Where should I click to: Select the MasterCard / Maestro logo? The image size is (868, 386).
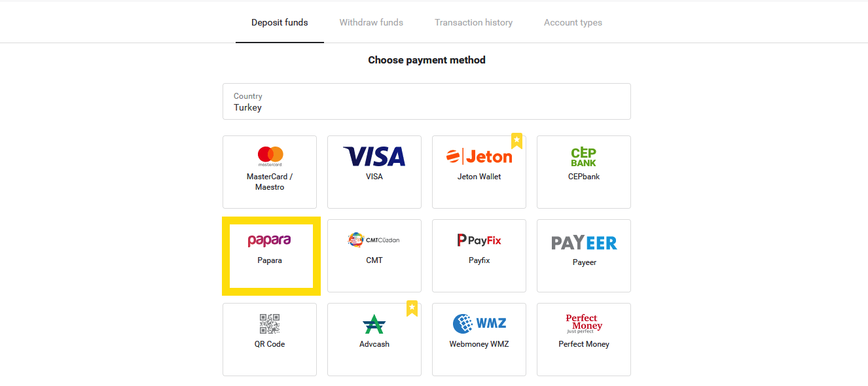pyautogui.click(x=270, y=156)
